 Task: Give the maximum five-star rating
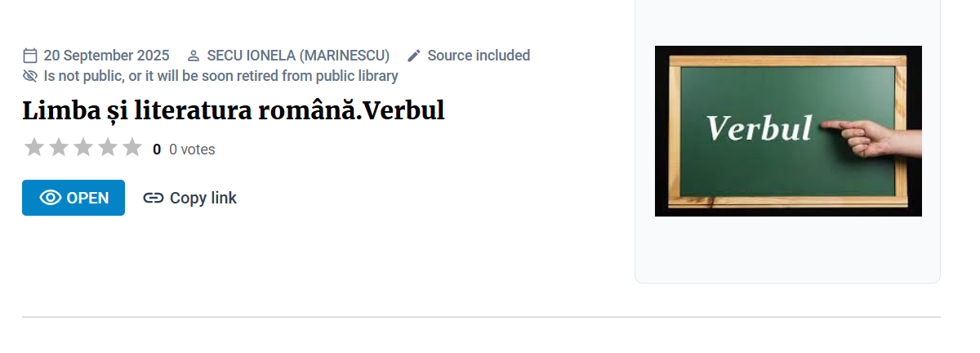coord(131,148)
